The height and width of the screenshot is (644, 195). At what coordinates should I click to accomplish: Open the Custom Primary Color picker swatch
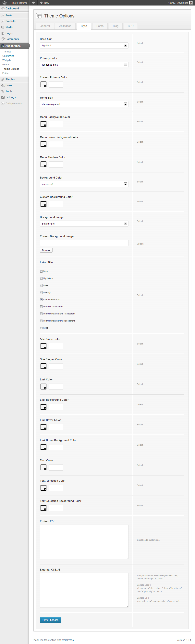pyautogui.click(x=43, y=84)
